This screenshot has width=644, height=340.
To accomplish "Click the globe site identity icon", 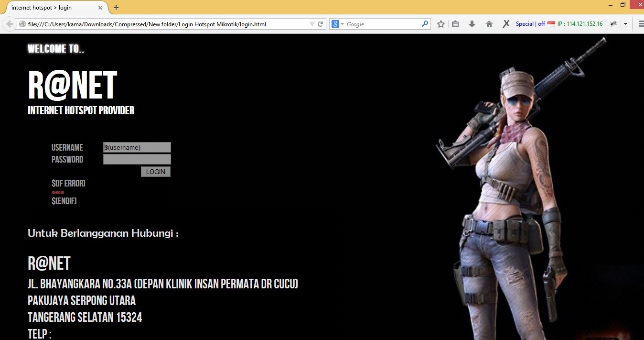I will (22, 24).
